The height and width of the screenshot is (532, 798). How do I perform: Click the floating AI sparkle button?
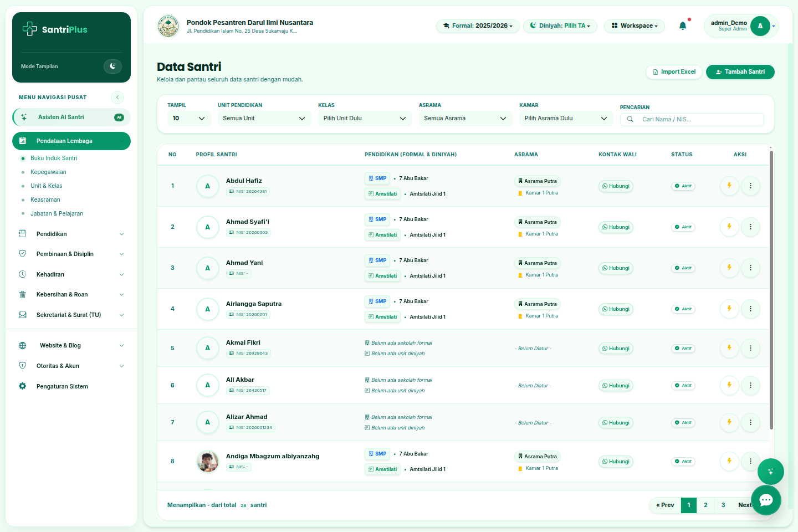pos(771,472)
